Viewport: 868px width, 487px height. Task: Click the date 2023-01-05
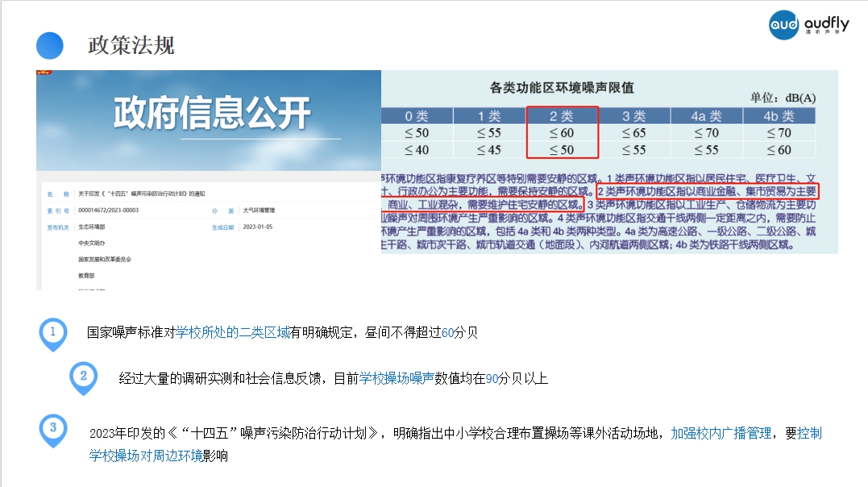[258, 227]
